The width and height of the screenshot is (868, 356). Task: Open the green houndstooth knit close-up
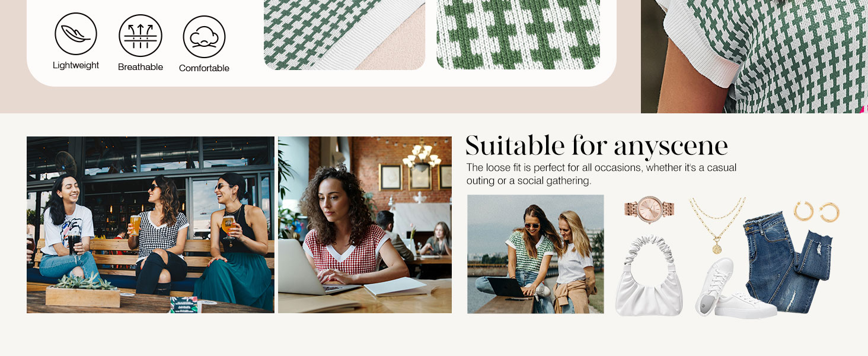[x=518, y=34]
